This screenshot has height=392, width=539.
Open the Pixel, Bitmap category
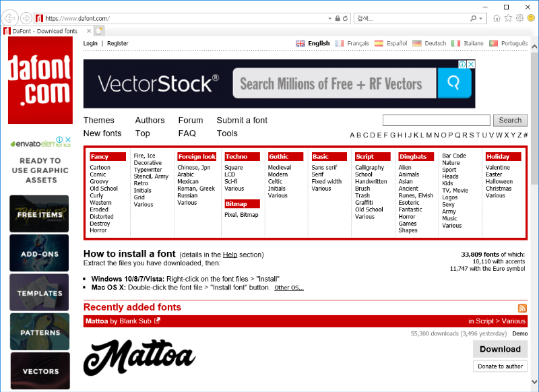point(241,215)
